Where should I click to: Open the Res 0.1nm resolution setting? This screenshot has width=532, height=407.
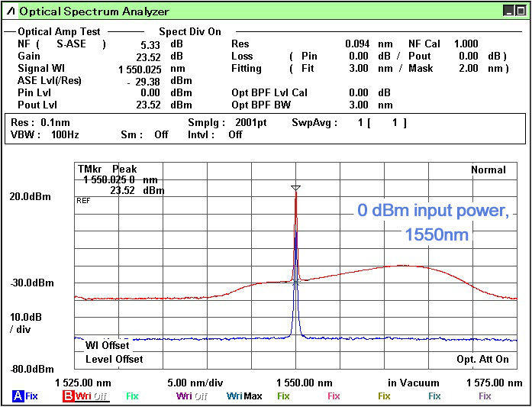[40, 122]
